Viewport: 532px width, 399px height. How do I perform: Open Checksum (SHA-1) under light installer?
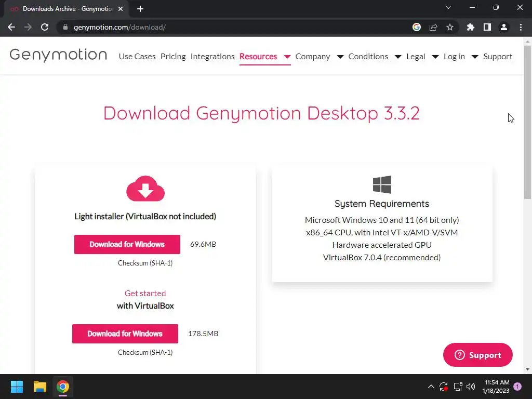click(x=145, y=263)
